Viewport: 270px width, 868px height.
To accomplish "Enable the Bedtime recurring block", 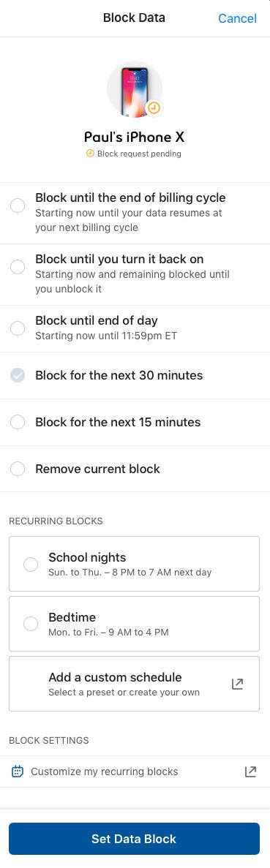I will pyautogui.click(x=134, y=624).
